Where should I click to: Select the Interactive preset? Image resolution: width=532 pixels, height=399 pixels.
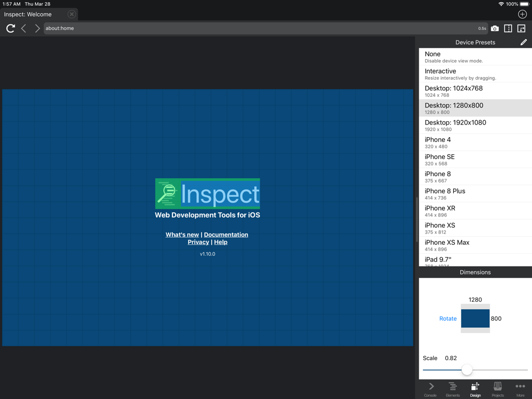[x=475, y=73]
